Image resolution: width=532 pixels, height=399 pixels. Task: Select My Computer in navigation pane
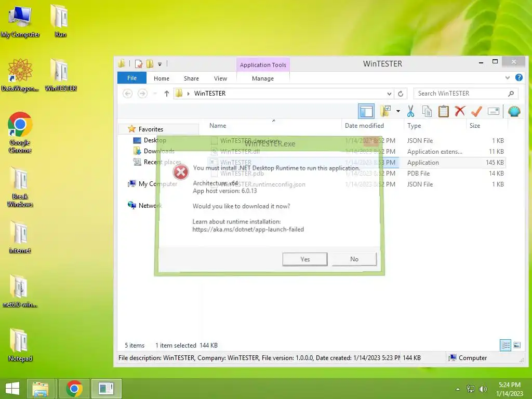click(153, 183)
